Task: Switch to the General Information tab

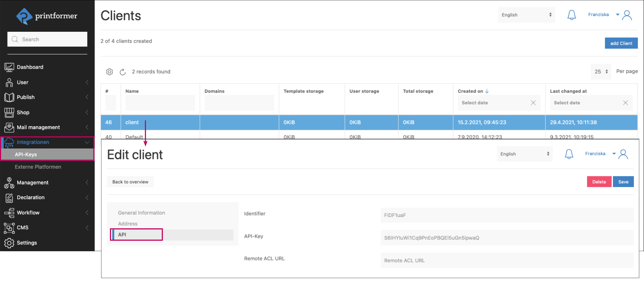Action: coord(141,213)
